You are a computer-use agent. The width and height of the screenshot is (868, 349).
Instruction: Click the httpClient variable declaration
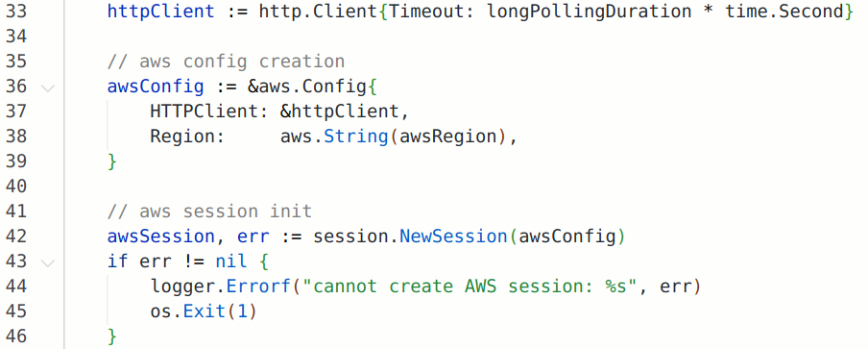click(161, 12)
